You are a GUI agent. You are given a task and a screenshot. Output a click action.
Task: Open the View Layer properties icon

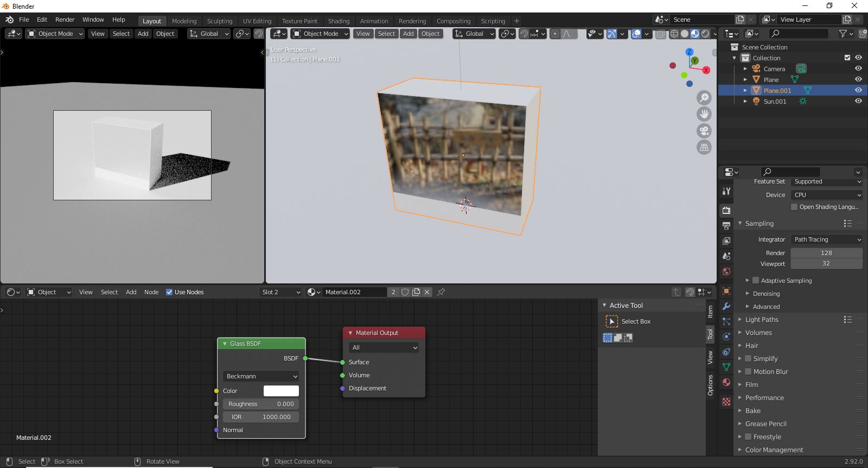[x=726, y=241]
